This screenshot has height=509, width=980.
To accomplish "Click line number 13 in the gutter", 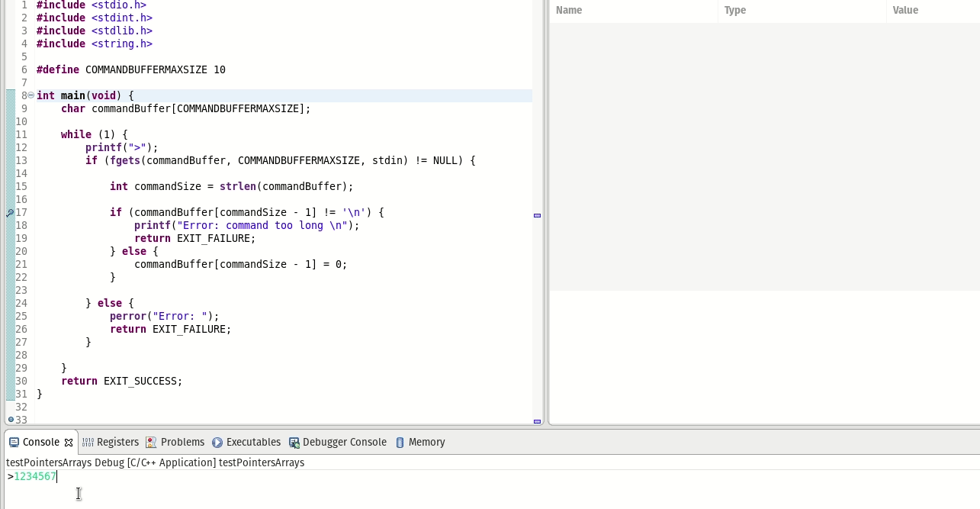I will (21, 160).
